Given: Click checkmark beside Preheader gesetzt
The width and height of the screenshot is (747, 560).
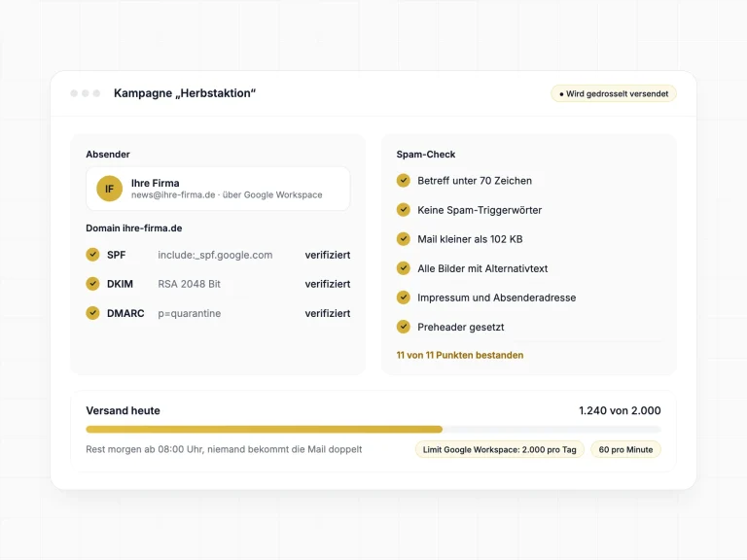Looking at the screenshot, I should [404, 327].
